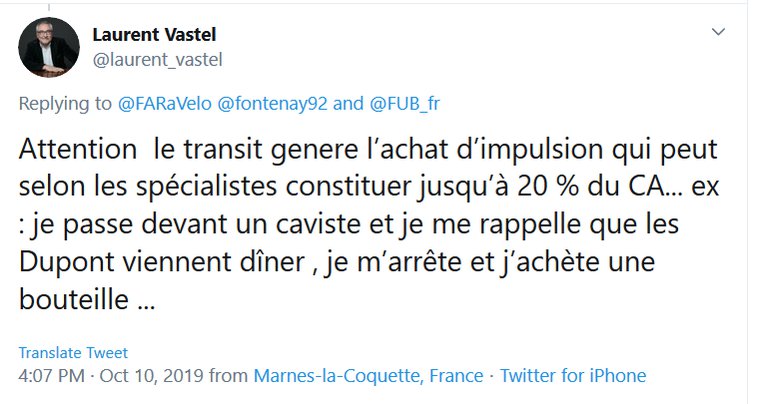Open the Laurent Vastel display name
The height and width of the screenshot is (404, 768).
(155, 35)
